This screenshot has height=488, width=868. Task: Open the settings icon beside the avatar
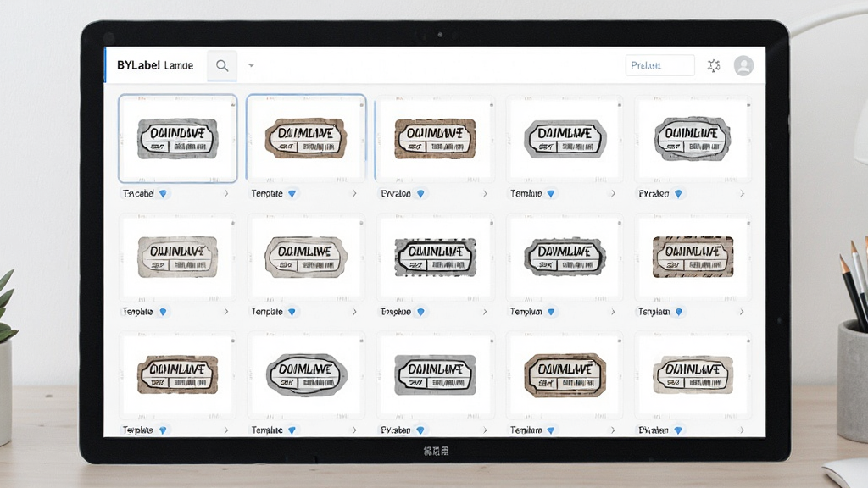pos(714,66)
